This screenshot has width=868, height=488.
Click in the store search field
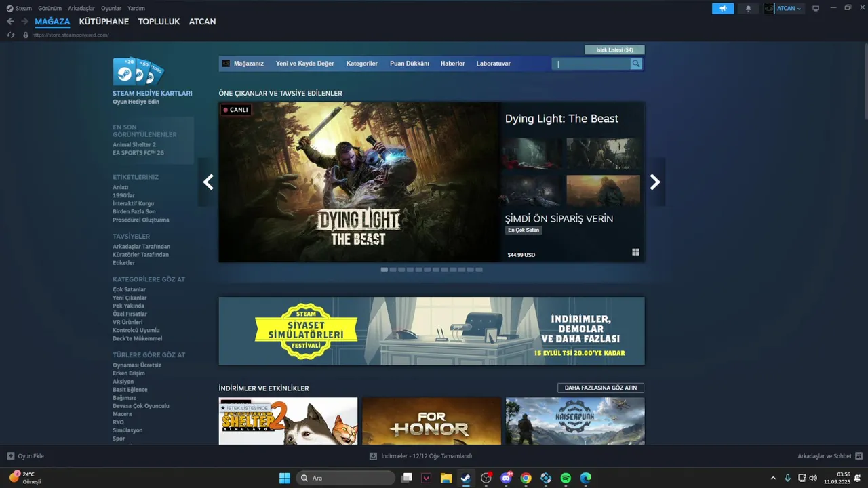point(592,64)
